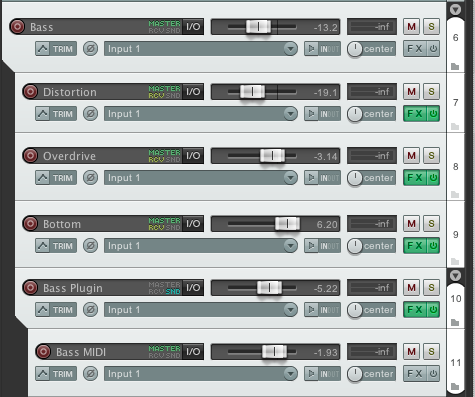Enable FX bypass on Bass MIDI track

pos(433,374)
